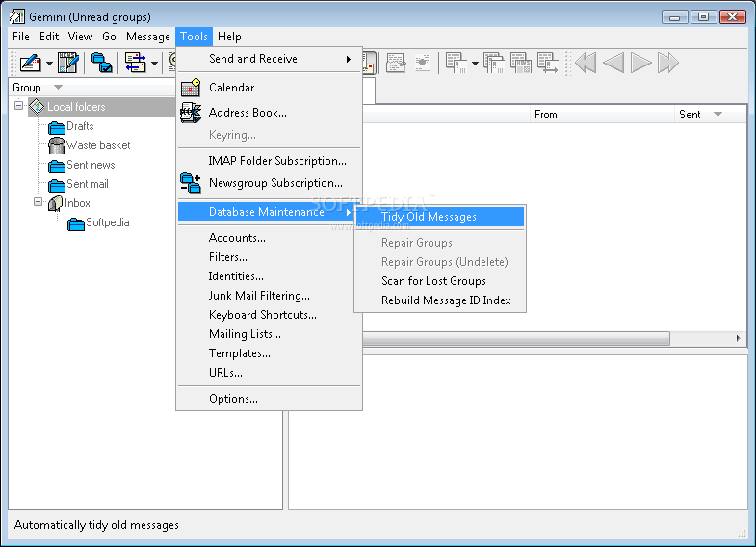The height and width of the screenshot is (547, 756).
Task: Click the torn envelope toolbar icon
Action: [x=396, y=63]
